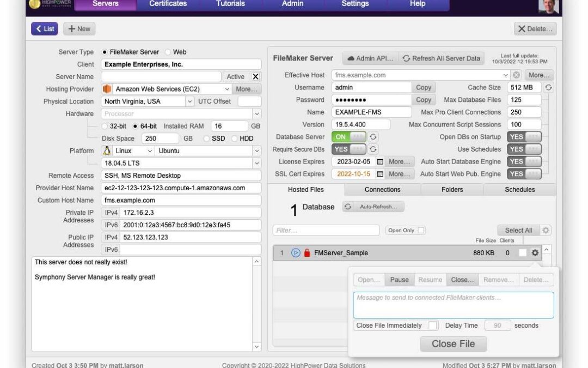Expand the Ubuntu distribution dropdown
The width and height of the screenshot is (588, 368).
click(257, 151)
